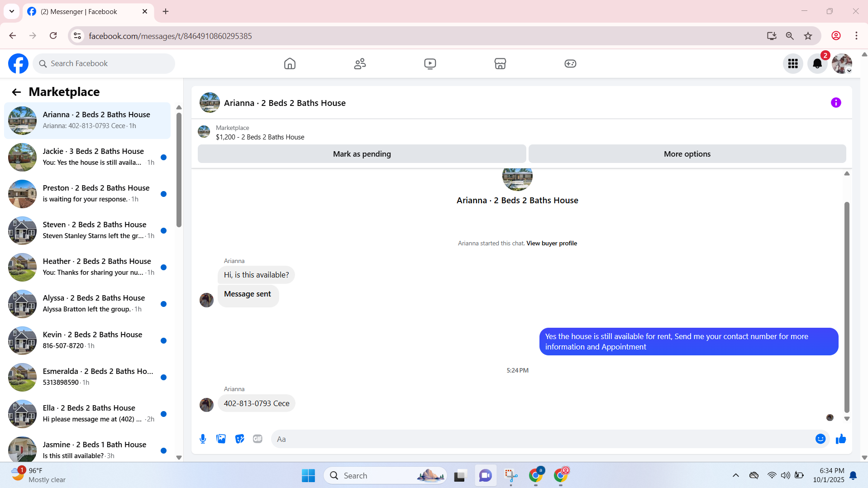Open the Marketplace storefront icon

point(500,63)
